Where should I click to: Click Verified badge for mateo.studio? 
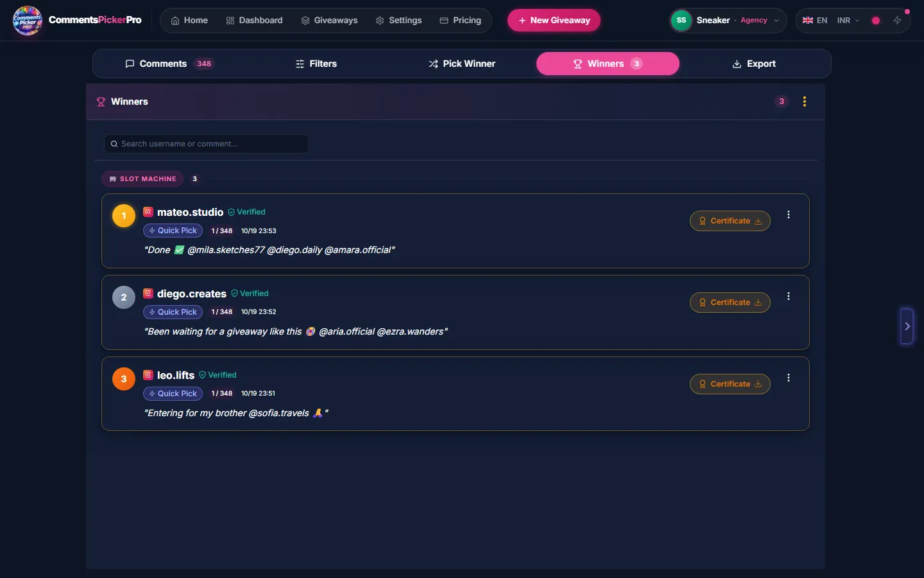246,212
